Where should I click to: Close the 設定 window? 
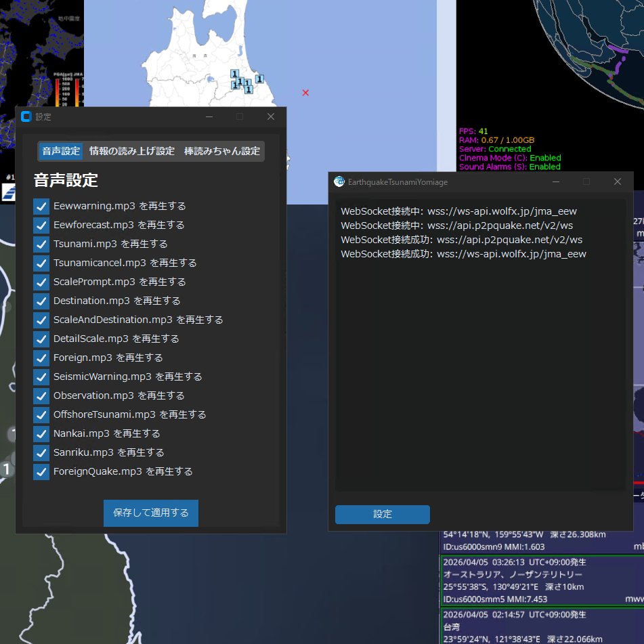[271, 116]
